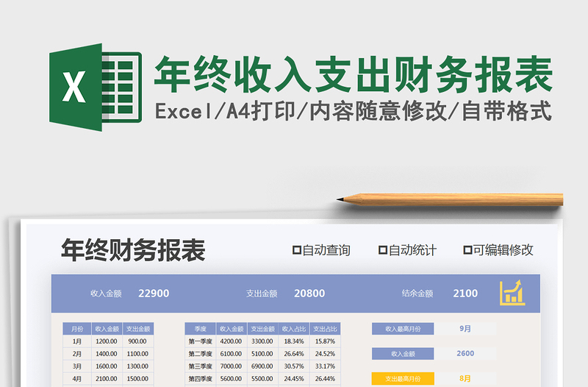Click the 26.44% expense share cell
This screenshot has width=588, height=387.
(325, 379)
